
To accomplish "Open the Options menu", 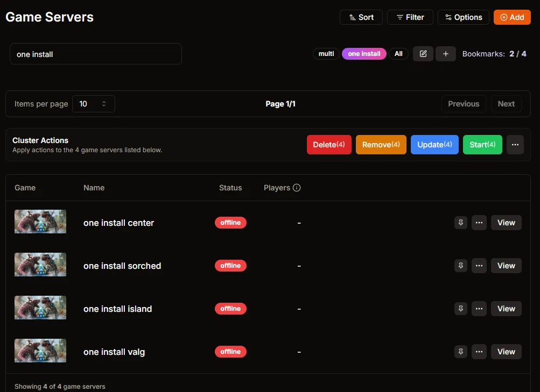I will 463,17.
